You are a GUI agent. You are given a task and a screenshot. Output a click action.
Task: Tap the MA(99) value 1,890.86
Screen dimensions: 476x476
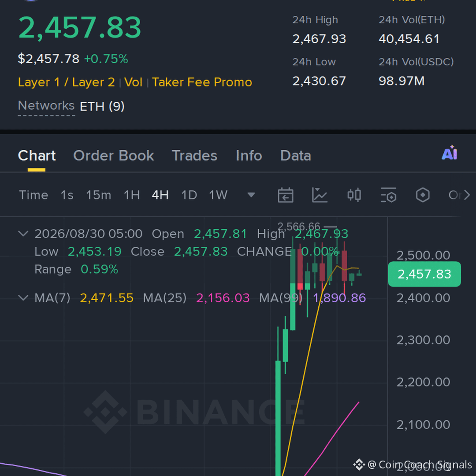339,298
